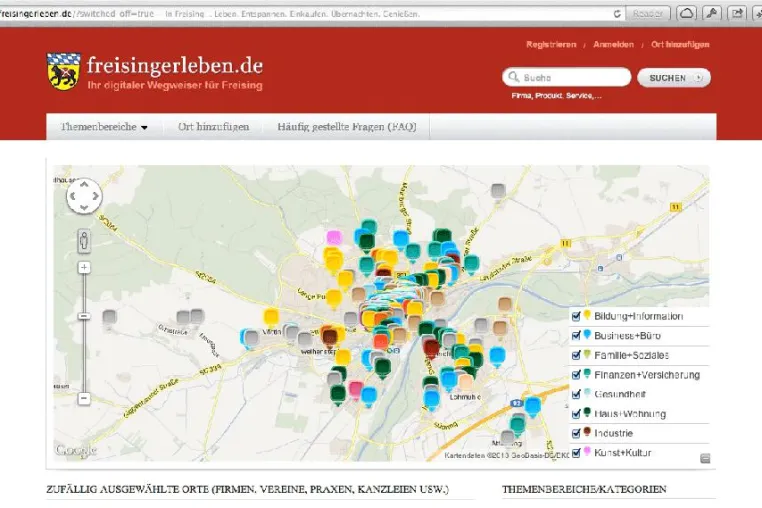This screenshot has width=762, height=508.
Task: Click top-right Ort hinzufügen link
Action: coord(680,44)
